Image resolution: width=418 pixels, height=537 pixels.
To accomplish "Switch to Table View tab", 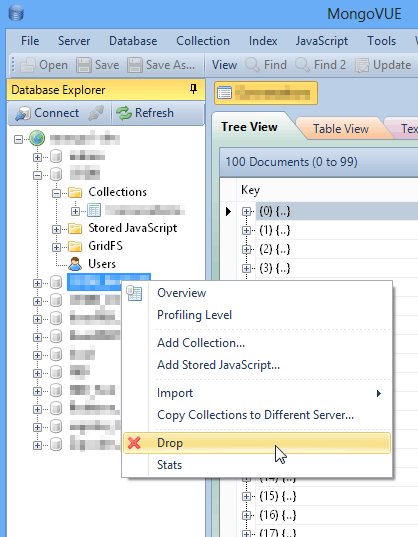I will pyautogui.click(x=341, y=129).
